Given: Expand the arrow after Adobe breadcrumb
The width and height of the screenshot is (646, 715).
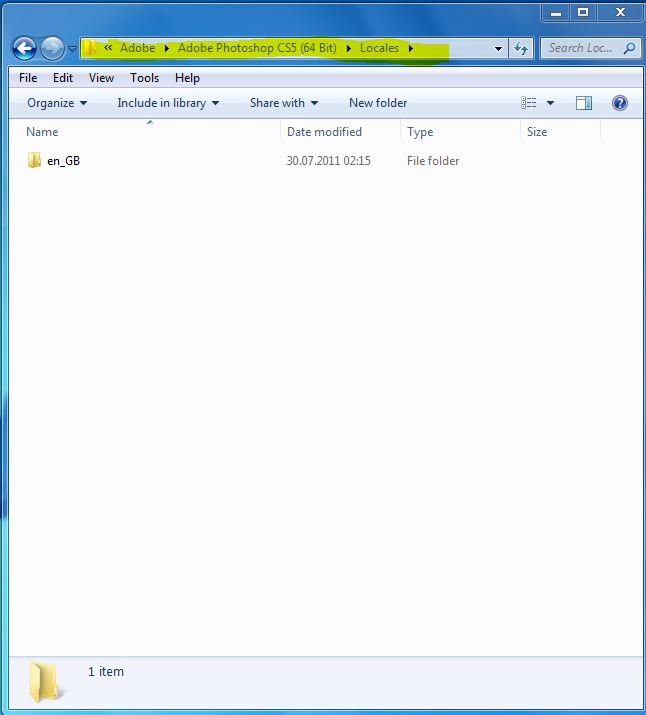Looking at the screenshot, I should pos(167,48).
